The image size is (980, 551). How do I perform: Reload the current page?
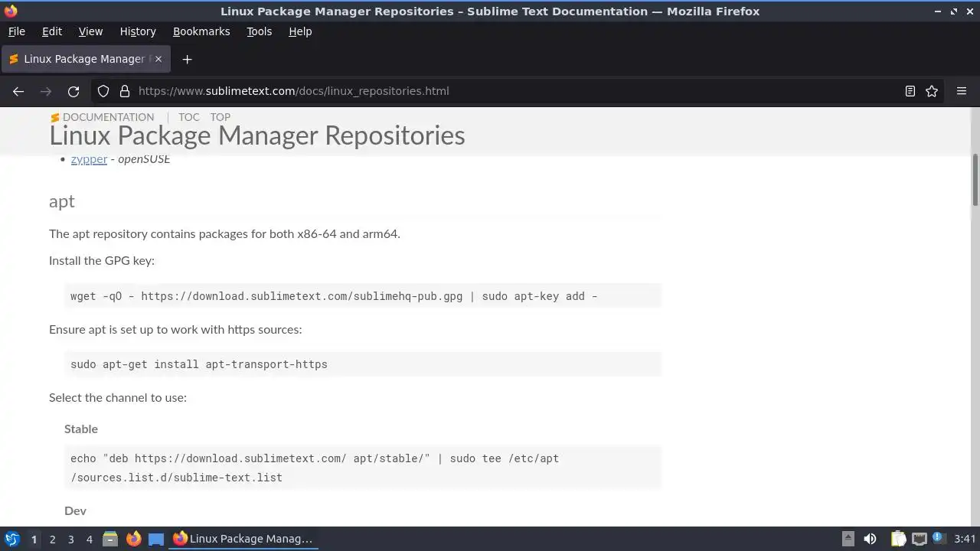click(x=73, y=91)
